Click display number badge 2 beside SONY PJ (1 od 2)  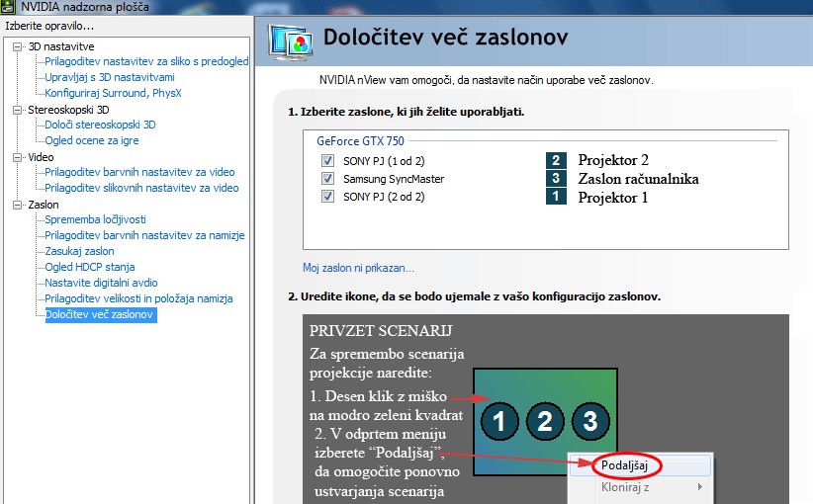pyautogui.click(x=556, y=160)
